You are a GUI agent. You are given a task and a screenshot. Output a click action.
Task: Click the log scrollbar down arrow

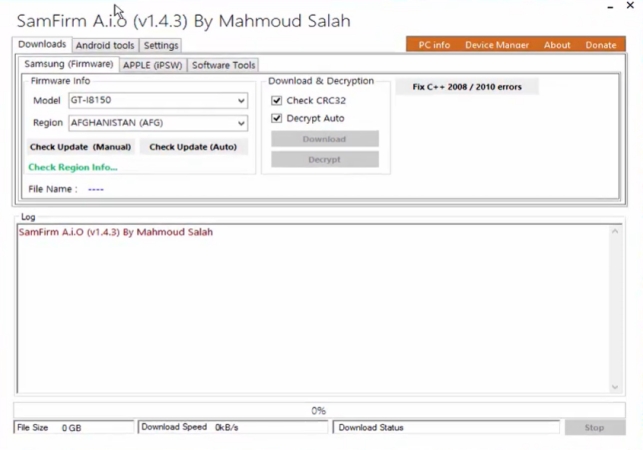click(615, 387)
